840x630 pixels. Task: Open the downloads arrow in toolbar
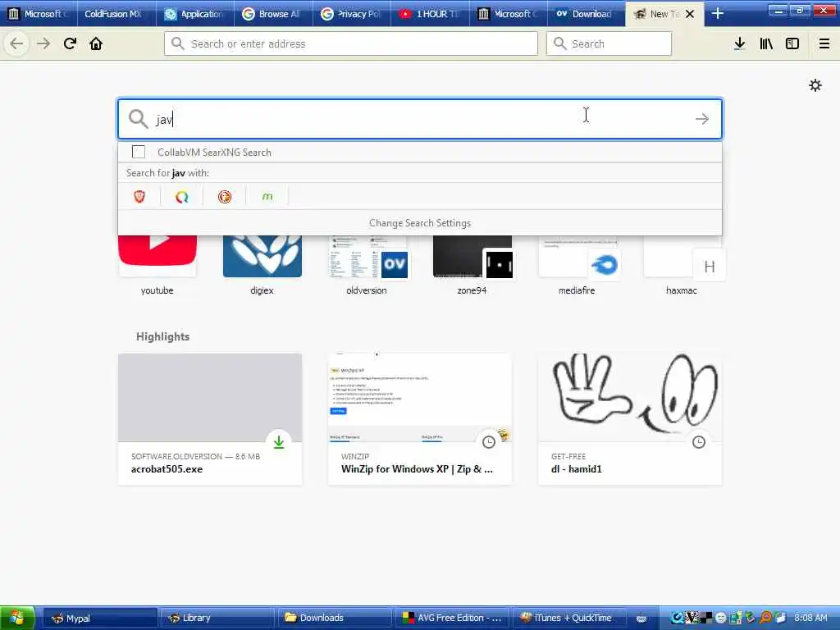pyautogui.click(x=739, y=43)
